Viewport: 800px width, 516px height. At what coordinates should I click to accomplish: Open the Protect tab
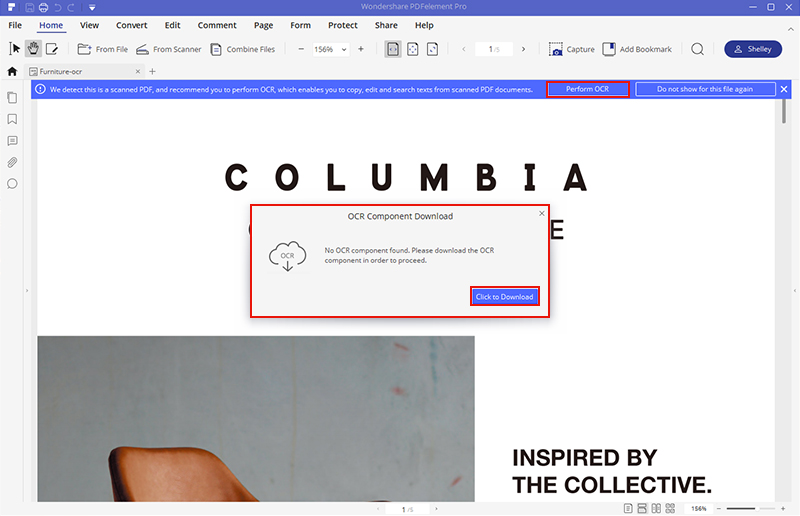click(x=342, y=25)
